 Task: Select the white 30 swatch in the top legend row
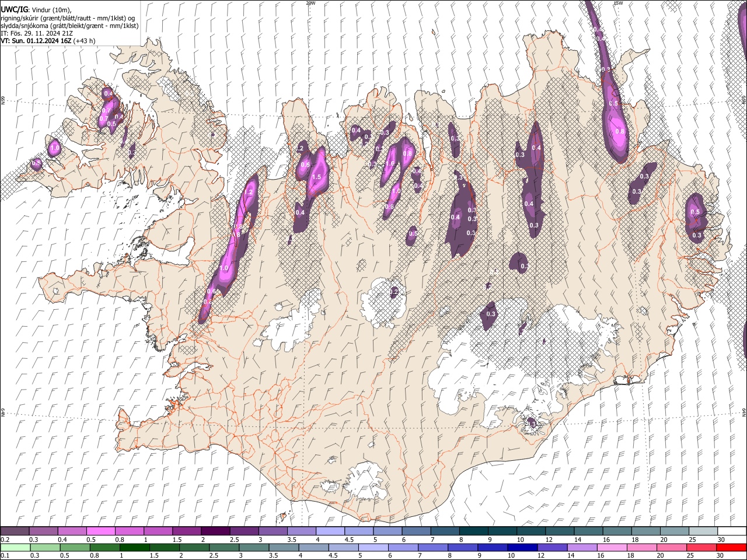[731, 531]
